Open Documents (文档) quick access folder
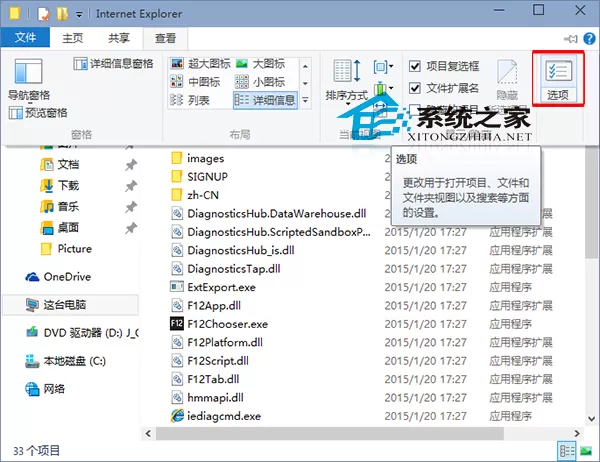This screenshot has height=462, width=600. click(x=60, y=165)
